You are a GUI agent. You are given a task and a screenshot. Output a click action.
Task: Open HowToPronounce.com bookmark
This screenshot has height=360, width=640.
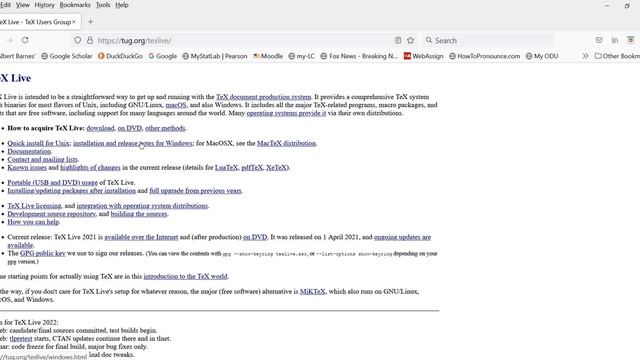[484, 56]
